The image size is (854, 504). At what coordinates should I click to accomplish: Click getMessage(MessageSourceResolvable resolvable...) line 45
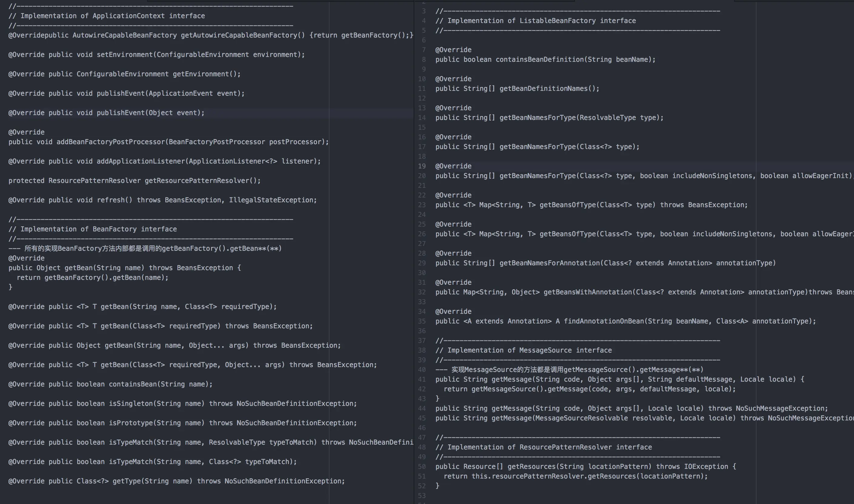coord(644,418)
